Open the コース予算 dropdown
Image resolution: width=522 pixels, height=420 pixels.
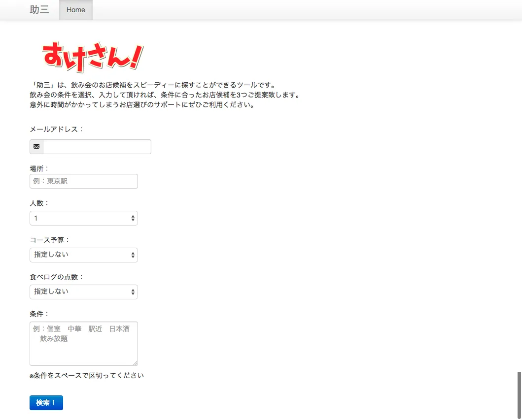click(84, 255)
